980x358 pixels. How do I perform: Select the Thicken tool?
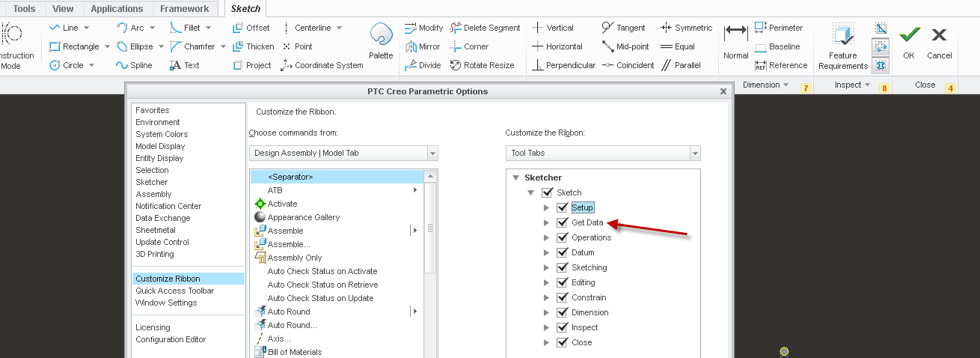point(253,46)
